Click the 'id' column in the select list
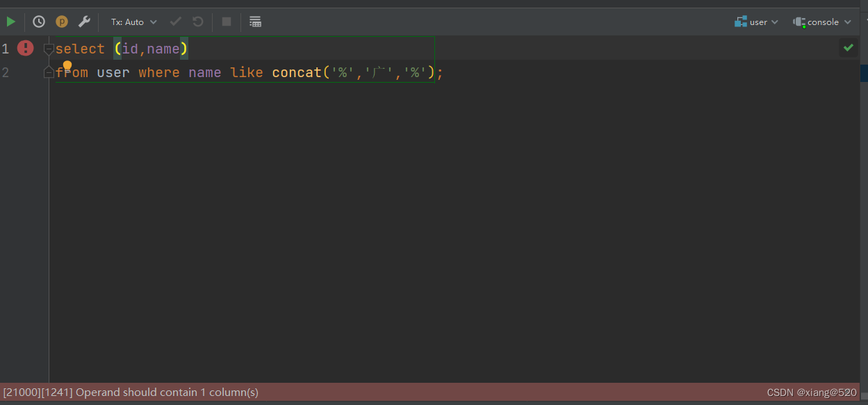This screenshot has width=868, height=405. [130, 49]
